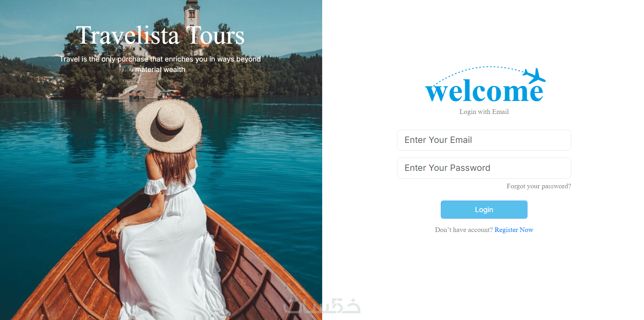Viewport: 644px width, 320px height.
Task: Focus the Enter Your Email field
Action: click(484, 140)
